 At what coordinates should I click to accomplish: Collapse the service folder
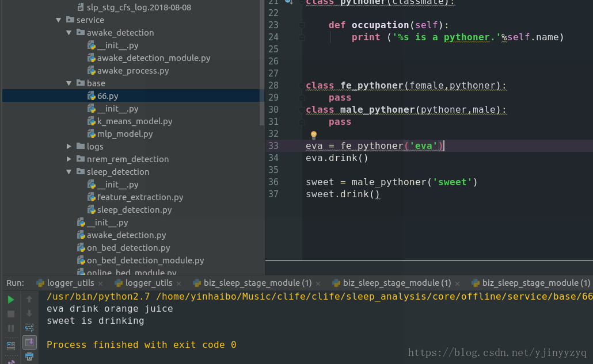click(59, 20)
